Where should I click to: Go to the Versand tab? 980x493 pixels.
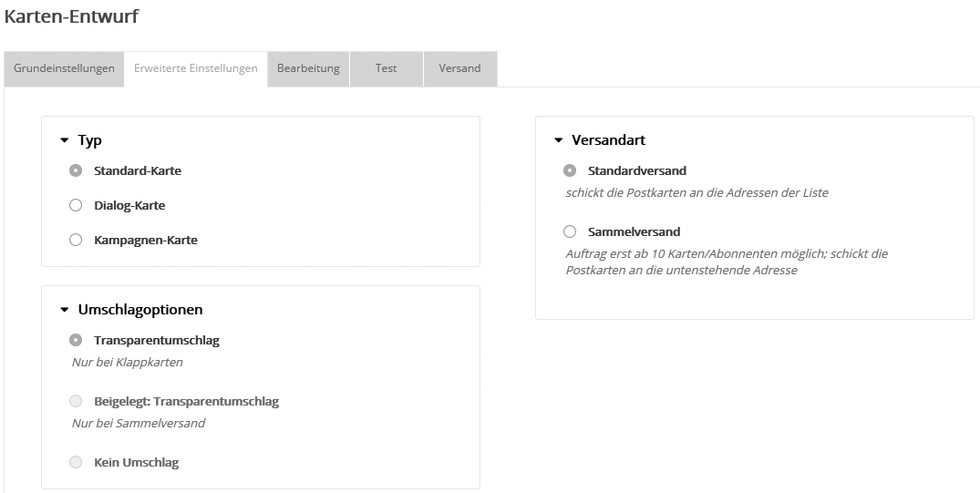tap(459, 69)
